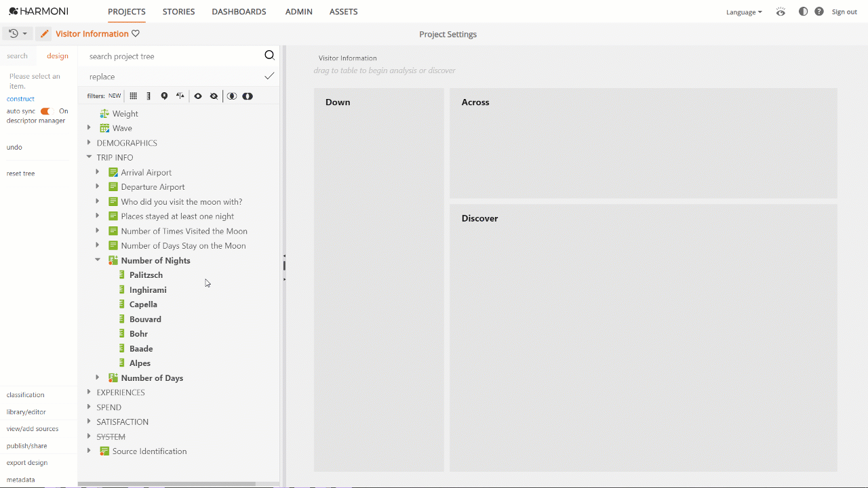Select the Inghirami tree item
The image size is (868, 488).
click(148, 290)
